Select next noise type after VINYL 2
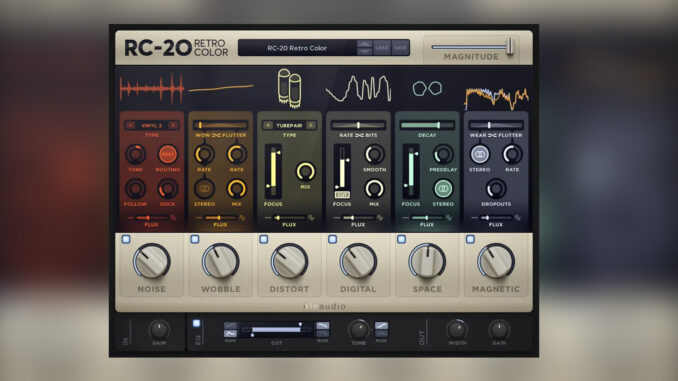Image resolution: width=678 pixels, height=381 pixels. tap(173, 125)
